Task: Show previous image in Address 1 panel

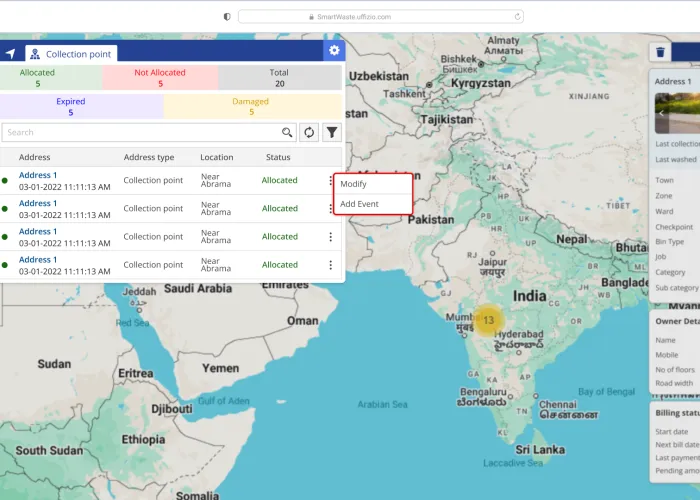Action: tap(661, 113)
